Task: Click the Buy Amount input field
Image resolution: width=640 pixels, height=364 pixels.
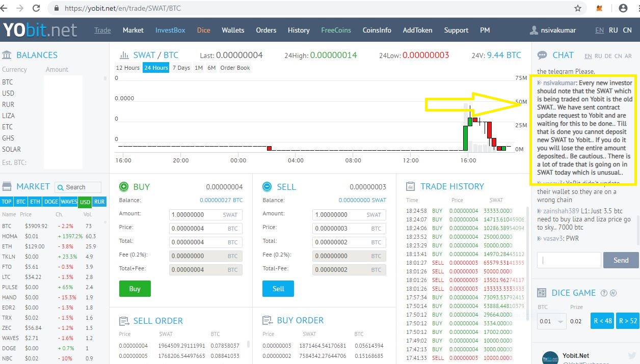Action: (x=206, y=215)
